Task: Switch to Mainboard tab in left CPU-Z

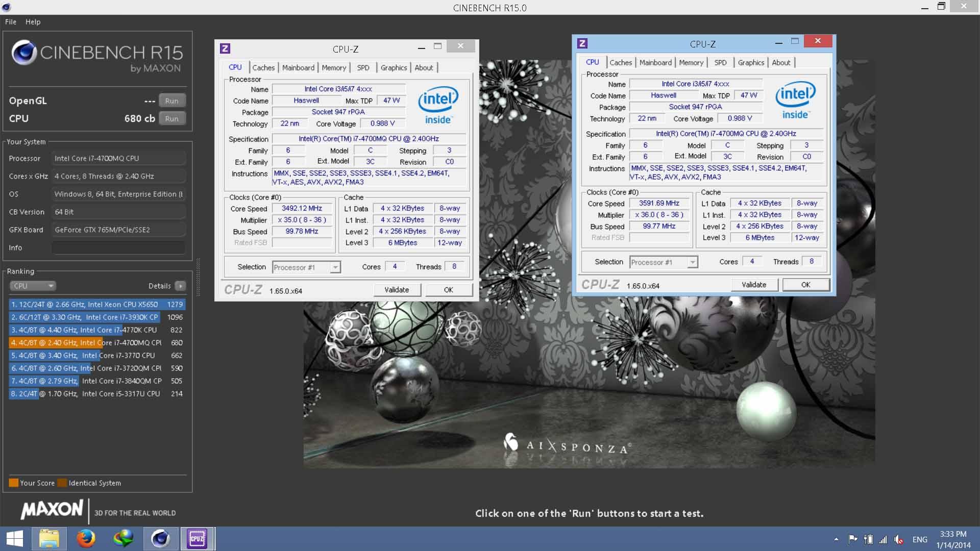Action: click(298, 67)
